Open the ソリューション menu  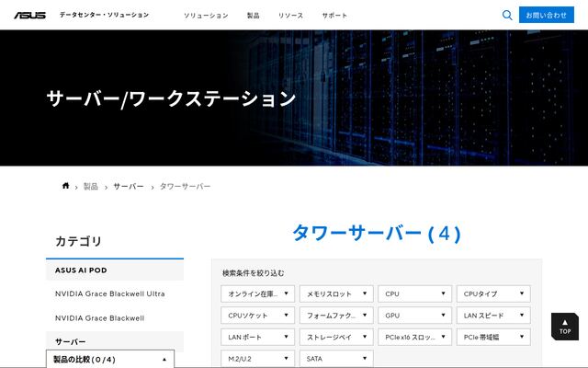point(206,16)
